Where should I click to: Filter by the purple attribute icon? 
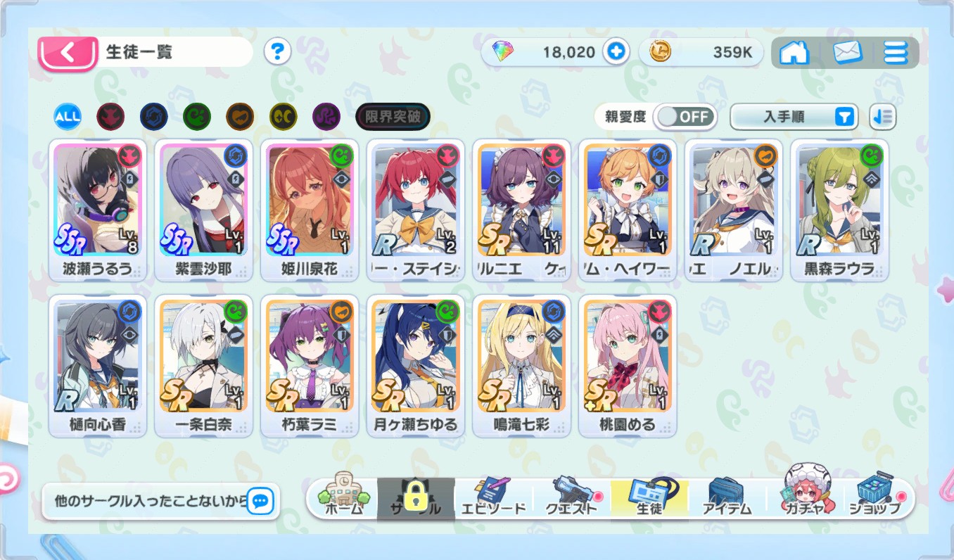click(326, 117)
